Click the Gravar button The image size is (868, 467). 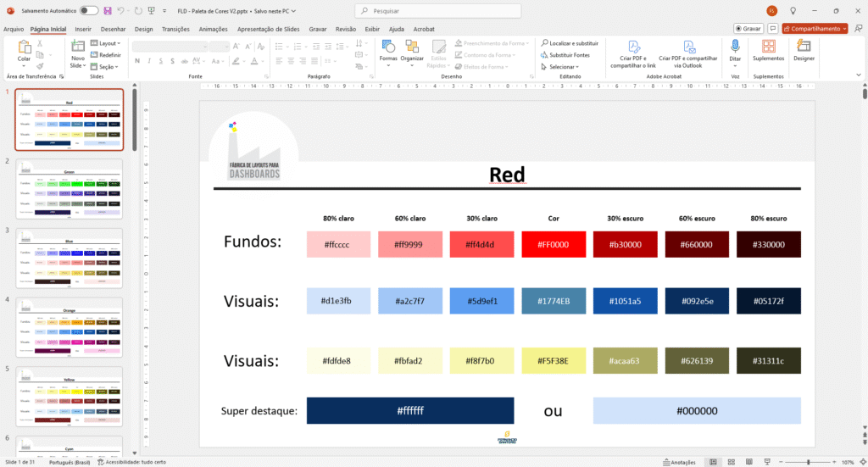pos(747,28)
